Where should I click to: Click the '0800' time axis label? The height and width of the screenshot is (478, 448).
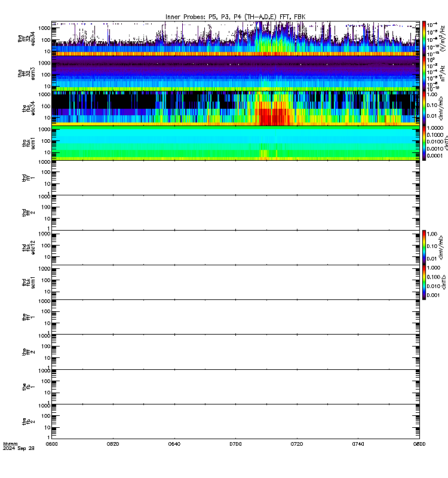419,444
